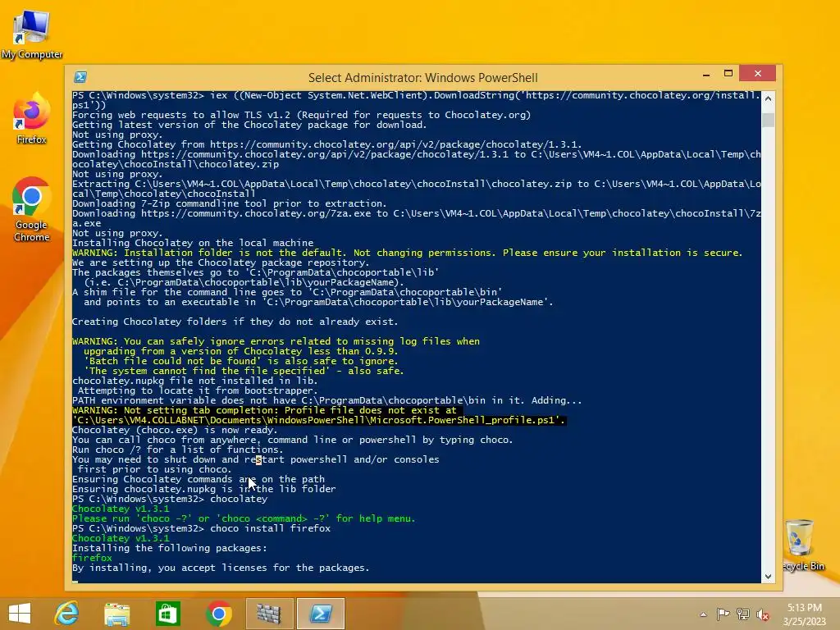Click 'WARNING: You can safely ignore errors' line
This screenshot has height=630, width=840.
point(276,341)
